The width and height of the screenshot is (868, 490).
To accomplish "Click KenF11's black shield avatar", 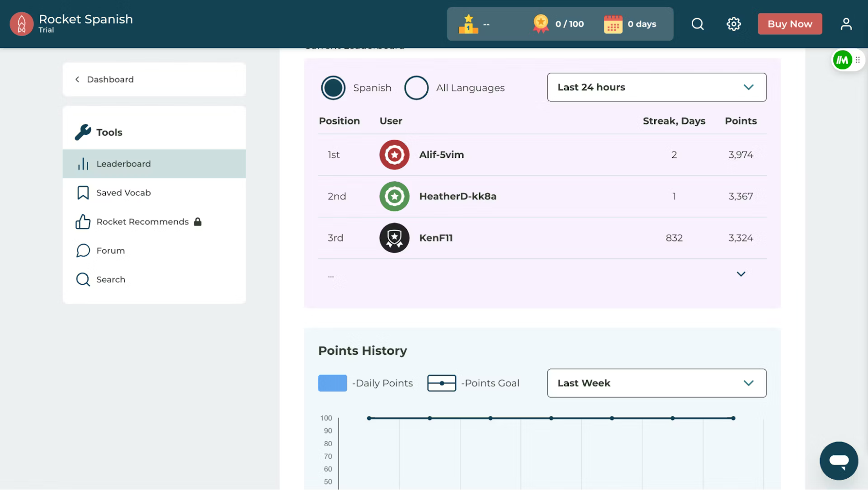I will pos(394,238).
